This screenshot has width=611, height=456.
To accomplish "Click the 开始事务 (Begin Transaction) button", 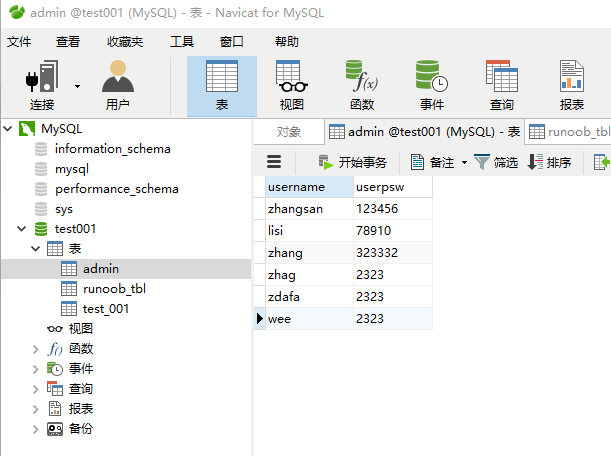I will [352, 162].
